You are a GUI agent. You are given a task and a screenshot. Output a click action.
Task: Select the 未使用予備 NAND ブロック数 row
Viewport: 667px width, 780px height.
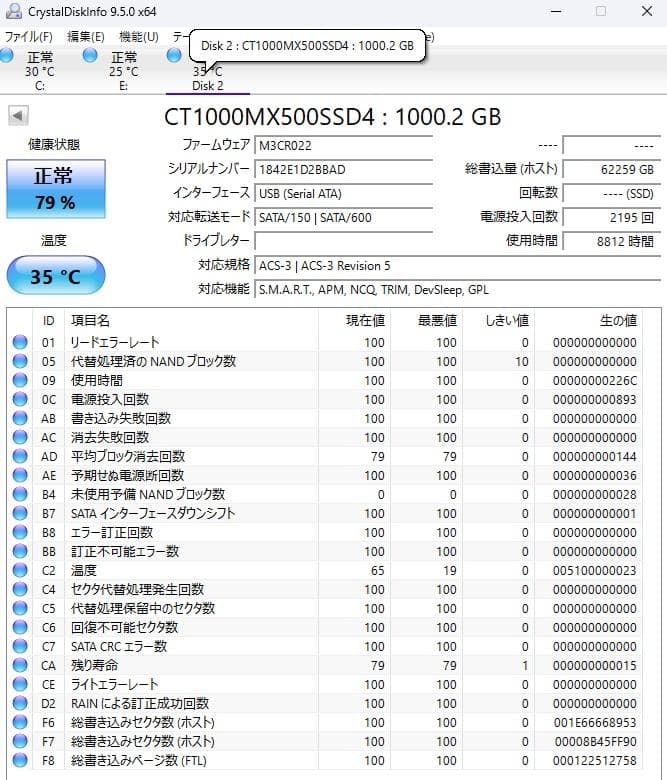pyautogui.click(x=326, y=494)
